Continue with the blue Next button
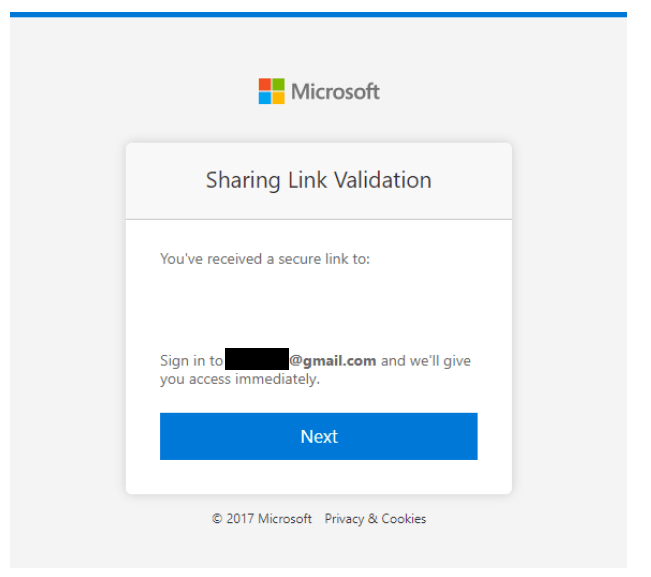Viewport: 651px width, 577px height. [319, 436]
